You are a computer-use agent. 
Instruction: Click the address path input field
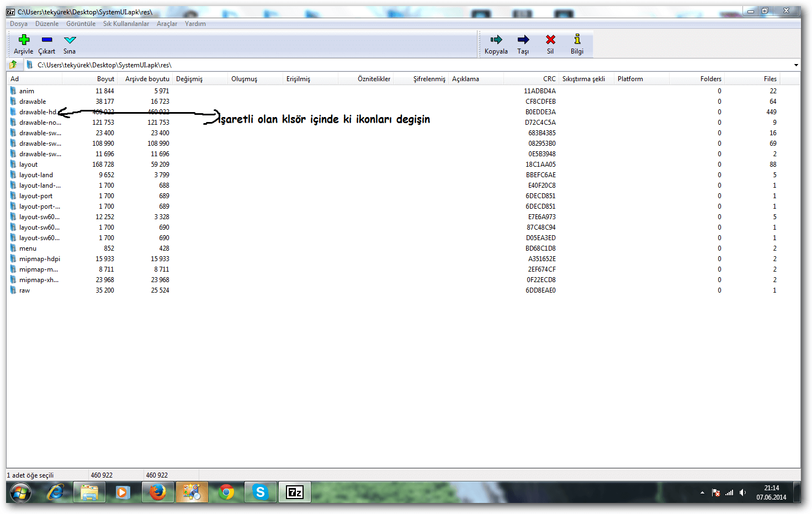click(x=386, y=65)
